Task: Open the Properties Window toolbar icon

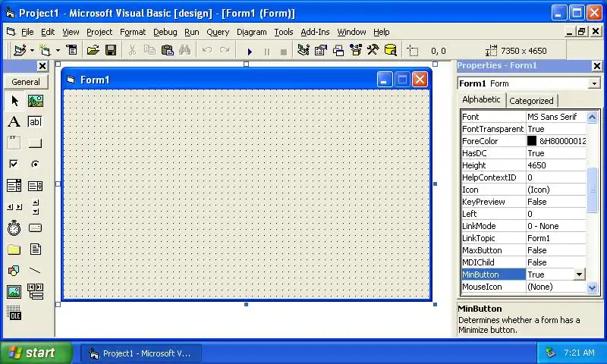Action: click(x=321, y=50)
